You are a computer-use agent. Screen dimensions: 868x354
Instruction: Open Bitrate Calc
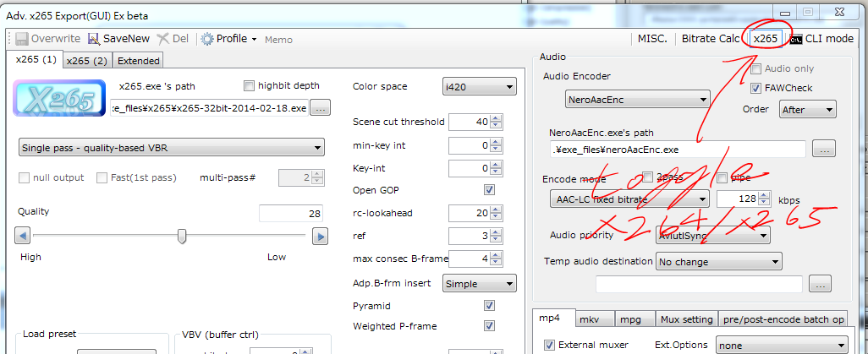[x=711, y=39]
